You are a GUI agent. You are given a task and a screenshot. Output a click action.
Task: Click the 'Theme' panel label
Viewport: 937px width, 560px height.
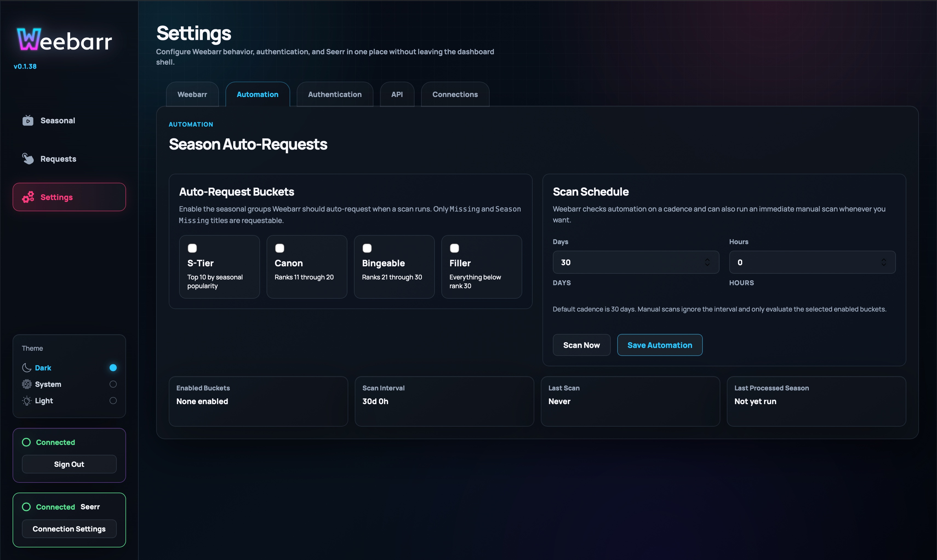(x=32, y=348)
